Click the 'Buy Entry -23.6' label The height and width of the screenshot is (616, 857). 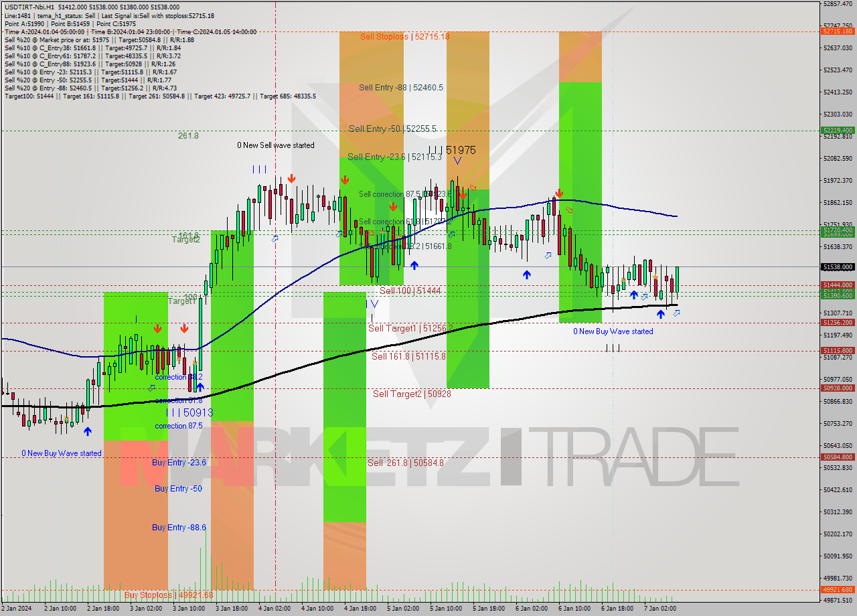[x=179, y=463]
